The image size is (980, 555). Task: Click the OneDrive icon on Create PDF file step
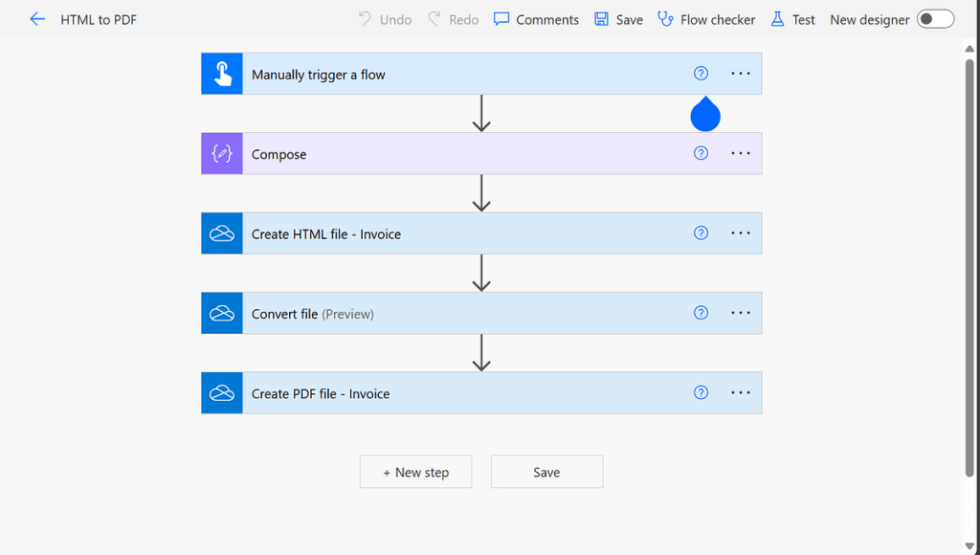coord(221,392)
